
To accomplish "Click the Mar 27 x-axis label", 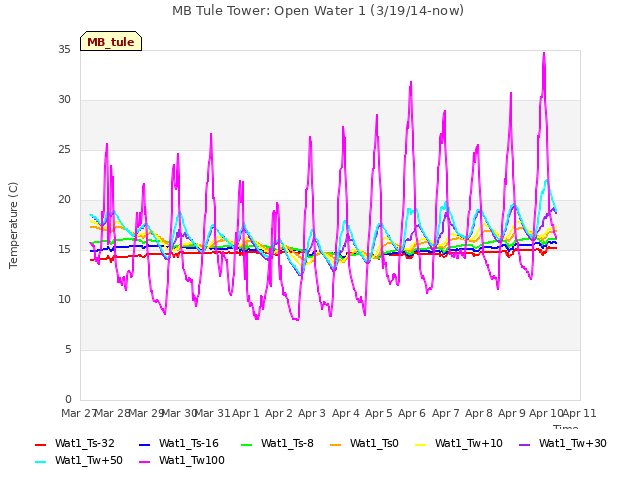I will tap(78, 413).
